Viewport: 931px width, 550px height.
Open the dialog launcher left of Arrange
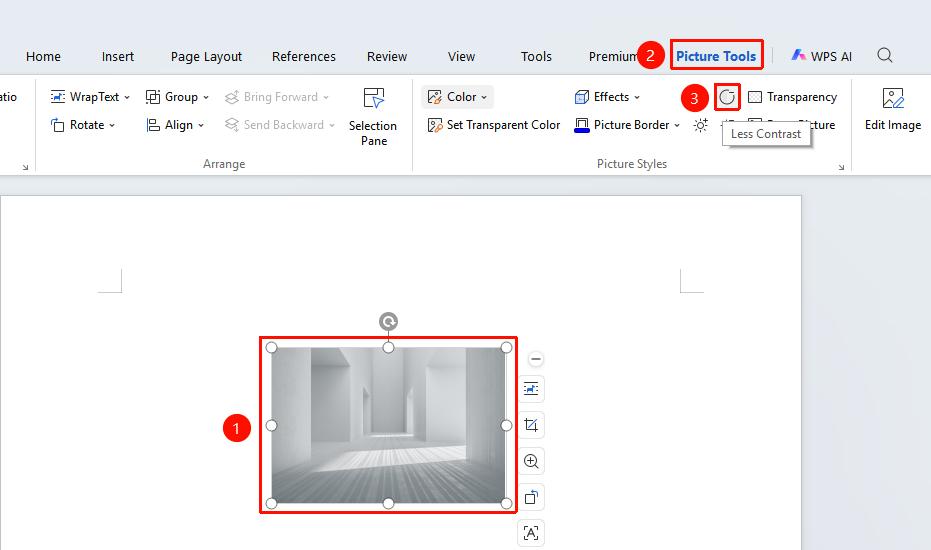pyautogui.click(x=26, y=167)
